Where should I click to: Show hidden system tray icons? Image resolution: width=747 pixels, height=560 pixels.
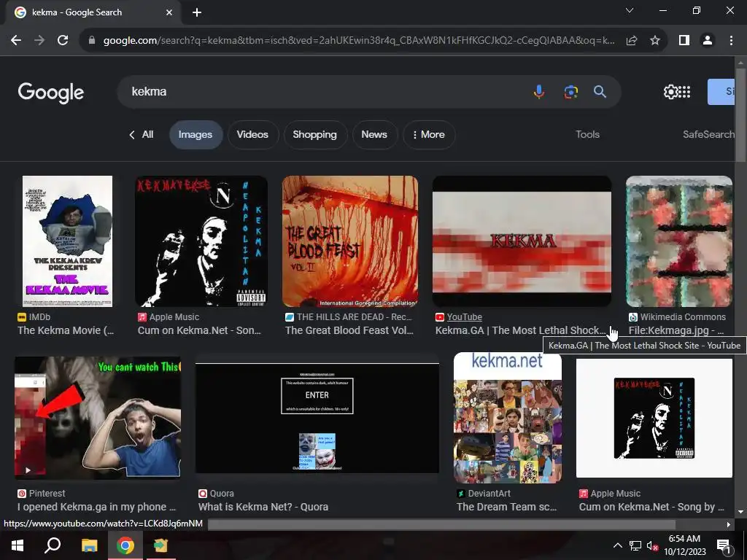coord(617,545)
